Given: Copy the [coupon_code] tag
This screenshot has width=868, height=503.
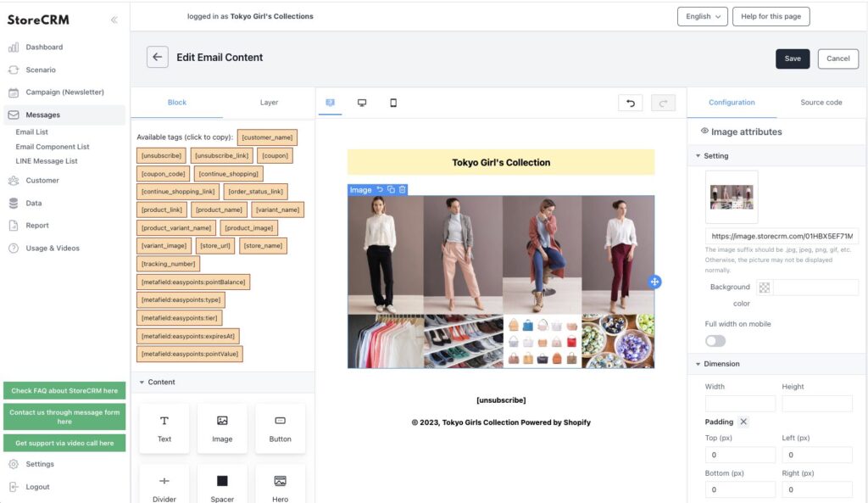Looking at the screenshot, I should pos(164,174).
